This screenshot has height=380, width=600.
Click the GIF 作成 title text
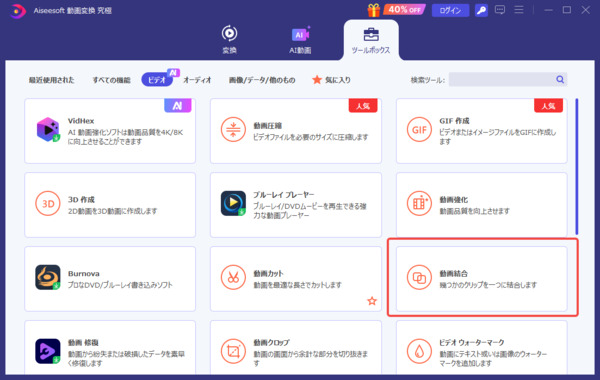pyautogui.click(x=454, y=121)
